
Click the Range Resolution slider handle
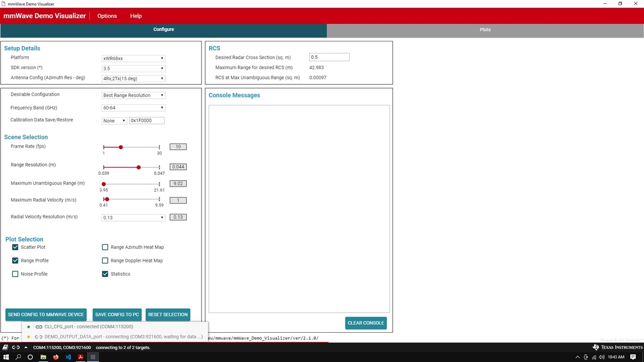coord(139,167)
